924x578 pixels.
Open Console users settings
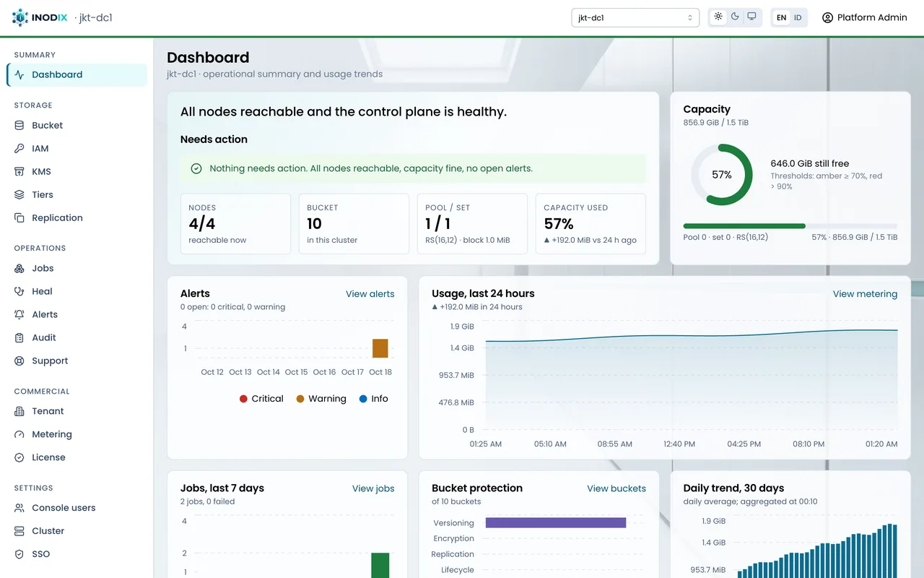77,508
